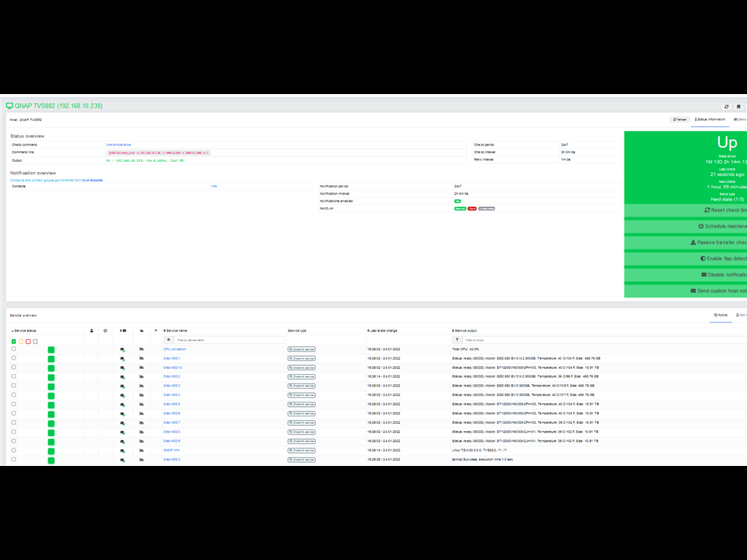Click graph icon in CPU utilization row

(x=142, y=349)
